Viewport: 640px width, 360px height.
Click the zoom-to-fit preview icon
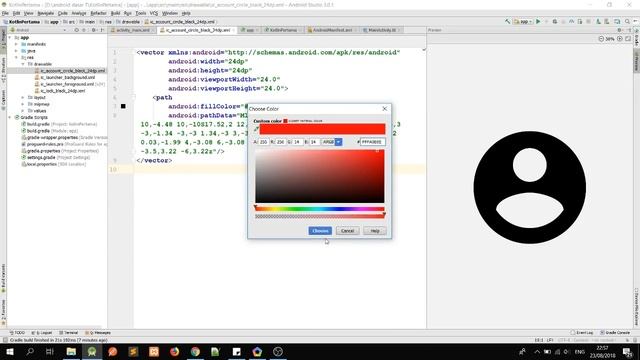(628, 39)
